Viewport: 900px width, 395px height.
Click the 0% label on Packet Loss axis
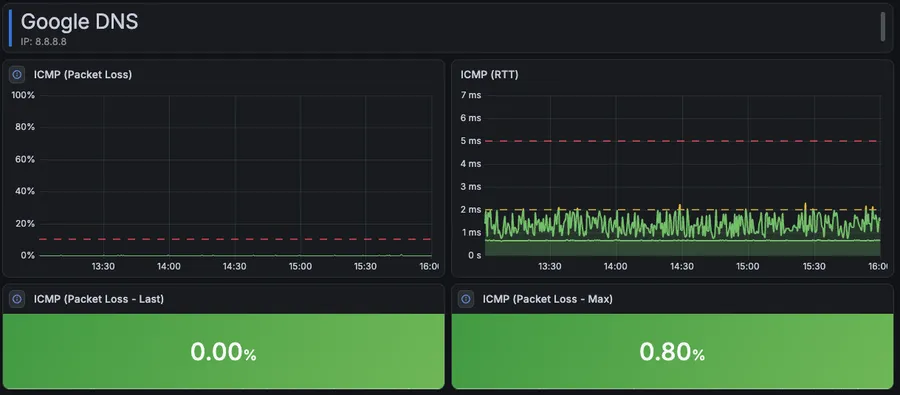coord(28,255)
